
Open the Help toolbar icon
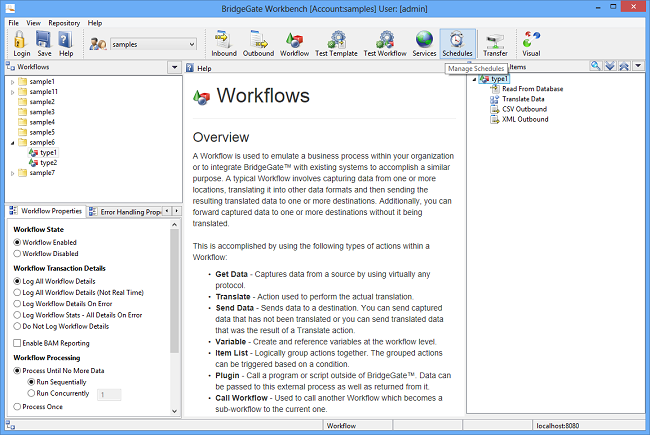click(x=65, y=44)
